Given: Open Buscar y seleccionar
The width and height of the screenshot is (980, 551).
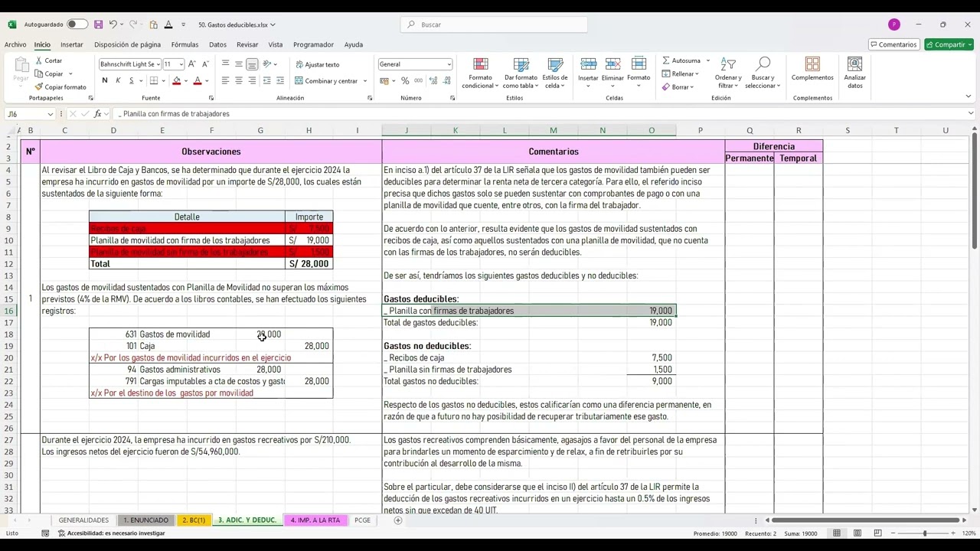Looking at the screenshot, I should click(762, 73).
